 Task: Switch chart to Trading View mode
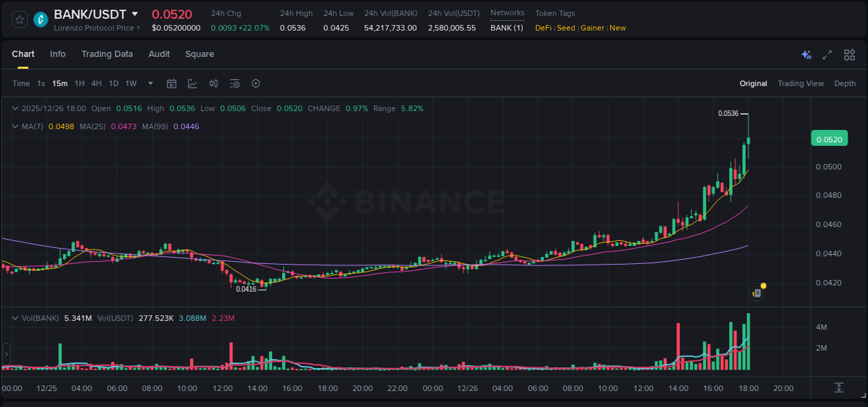click(x=801, y=83)
